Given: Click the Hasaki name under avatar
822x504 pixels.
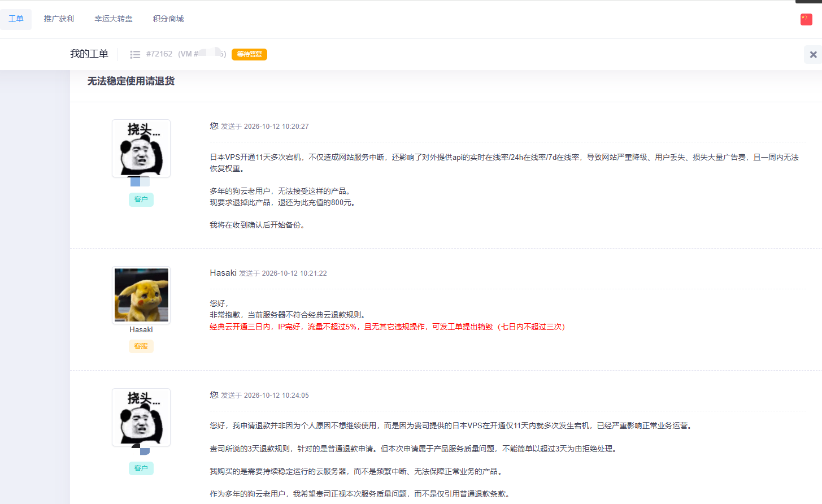Looking at the screenshot, I should pos(141,330).
